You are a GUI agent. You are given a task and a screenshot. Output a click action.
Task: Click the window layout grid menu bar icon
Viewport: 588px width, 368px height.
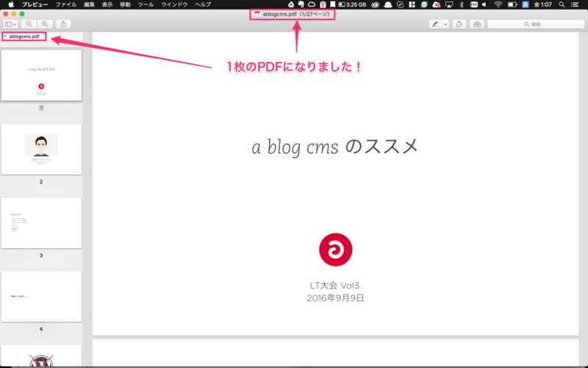(x=412, y=4)
